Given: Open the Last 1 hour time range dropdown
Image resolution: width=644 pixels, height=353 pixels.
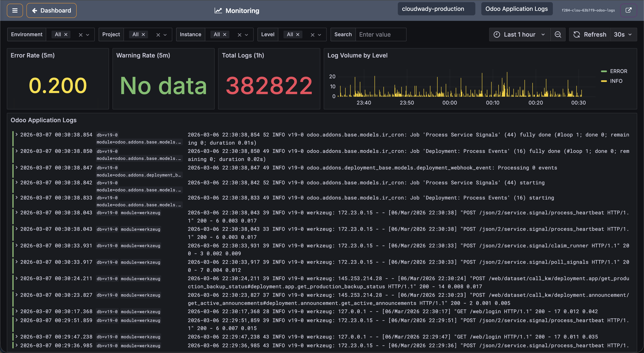Looking at the screenshot, I should pyautogui.click(x=519, y=34).
